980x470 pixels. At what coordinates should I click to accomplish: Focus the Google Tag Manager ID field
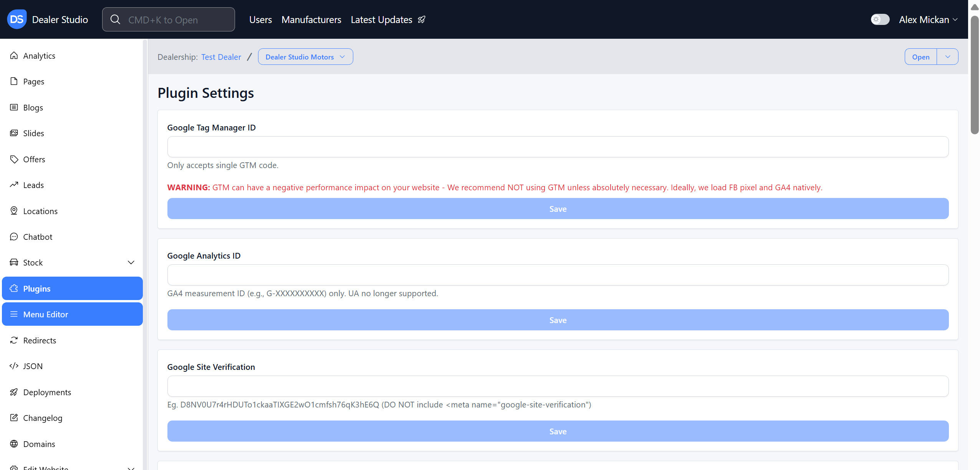(x=558, y=147)
